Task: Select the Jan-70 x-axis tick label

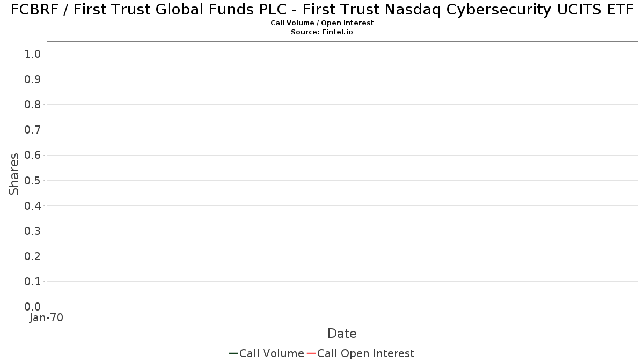Action: click(47, 318)
